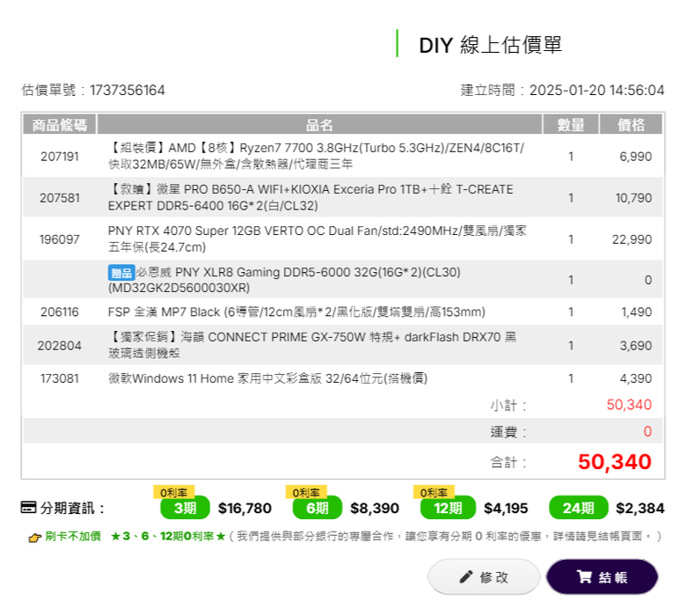Click the 分期資訊 label
The width and height of the screenshot is (686, 616).
tap(72, 508)
